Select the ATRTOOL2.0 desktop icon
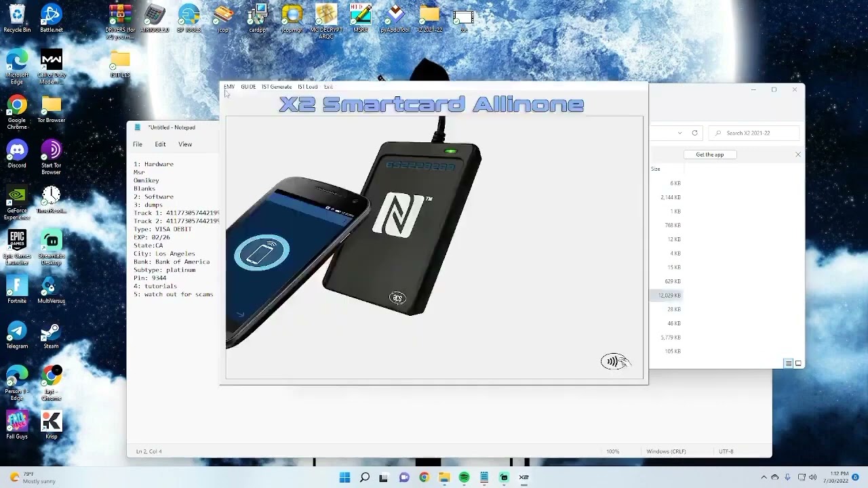Screen dimensions: 868x488 pos(155,18)
